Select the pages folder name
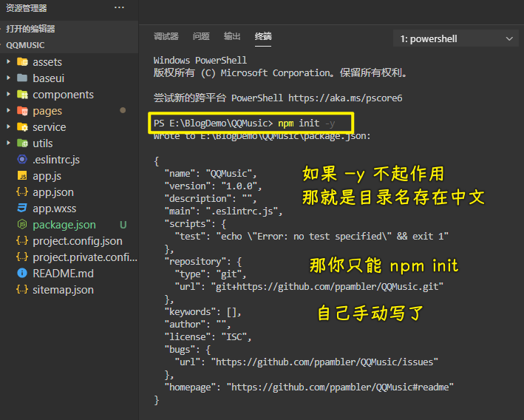This screenshot has height=420, width=524. (x=47, y=112)
